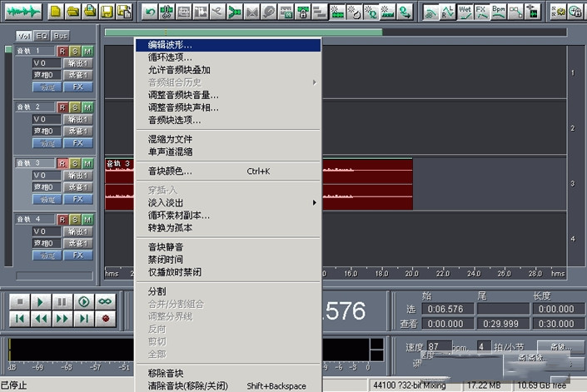The height and width of the screenshot is (392, 587).
Task: Open the EQ tab in track controls
Action: [x=42, y=37]
